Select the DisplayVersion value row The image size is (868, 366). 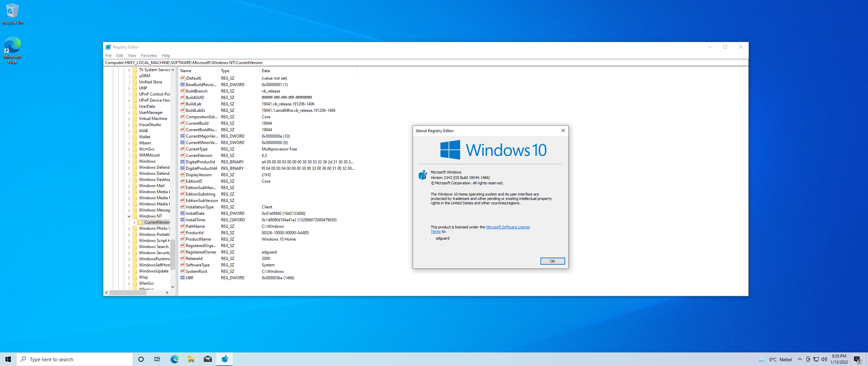coord(267,175)
